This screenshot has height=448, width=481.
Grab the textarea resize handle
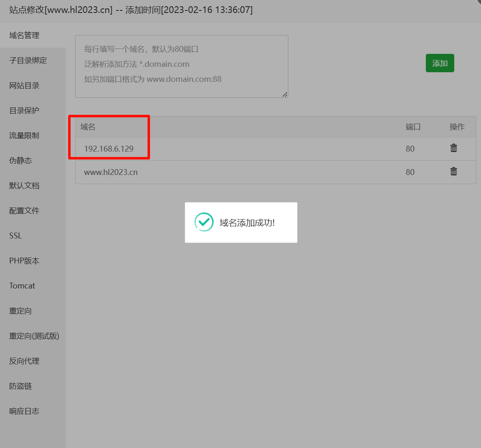click(x=285, y=95)
